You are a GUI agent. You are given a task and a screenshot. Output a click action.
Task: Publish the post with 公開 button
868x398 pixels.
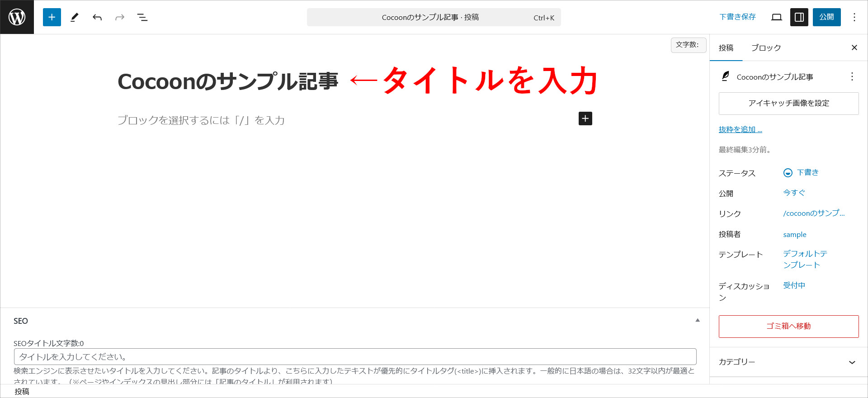(x=827, y=17)
